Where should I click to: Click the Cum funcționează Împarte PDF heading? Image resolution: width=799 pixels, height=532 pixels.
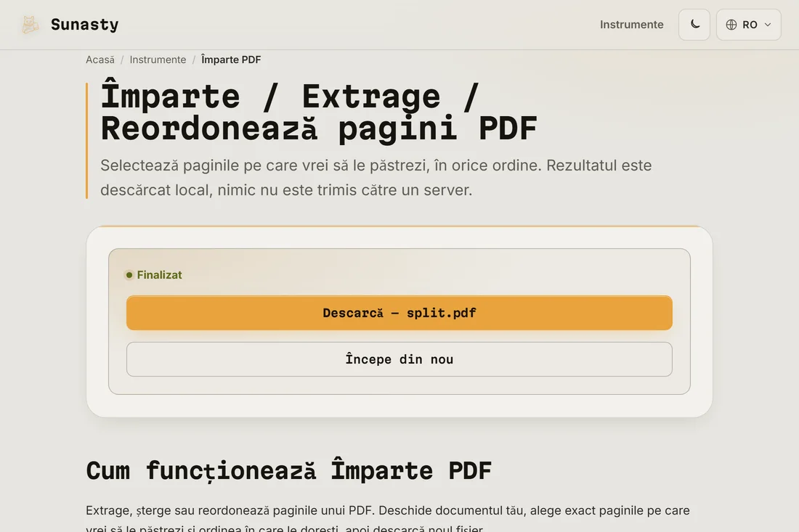288,470
